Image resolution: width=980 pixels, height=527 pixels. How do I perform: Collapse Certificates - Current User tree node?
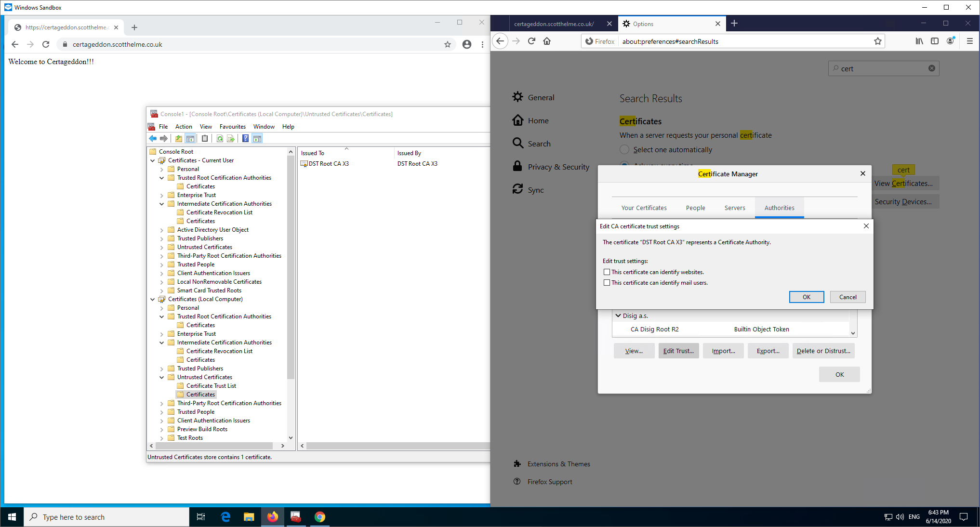coord(153,160)
